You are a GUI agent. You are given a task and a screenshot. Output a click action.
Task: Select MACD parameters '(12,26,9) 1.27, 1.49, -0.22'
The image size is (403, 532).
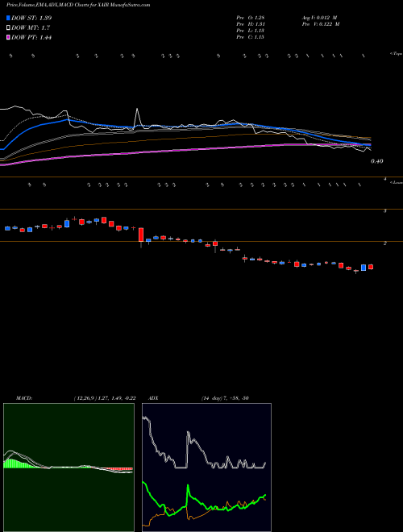(x=105, y=398)
